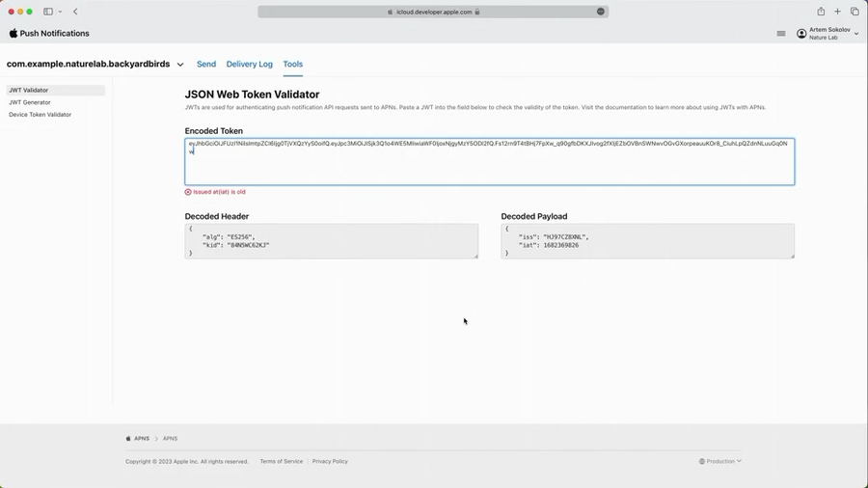Screen dimensions: 868x488
Task: Click the resize handle of the Decoded Payload box
Action: pyautogui.click(x=792, y=256)
